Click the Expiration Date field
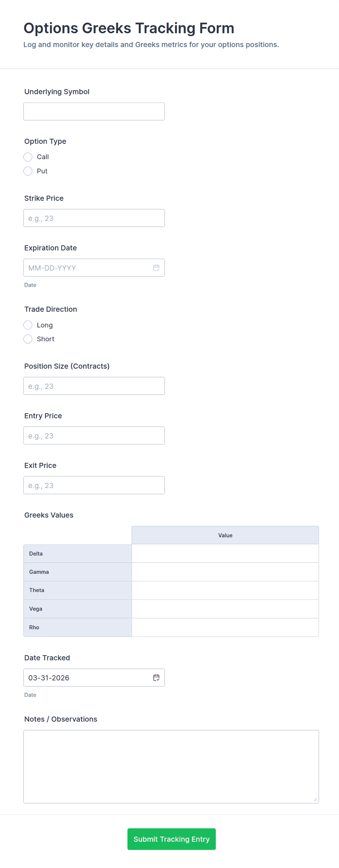Image resolution: width=339 pixels, height=868 pixels. click(x=87, y=268)
